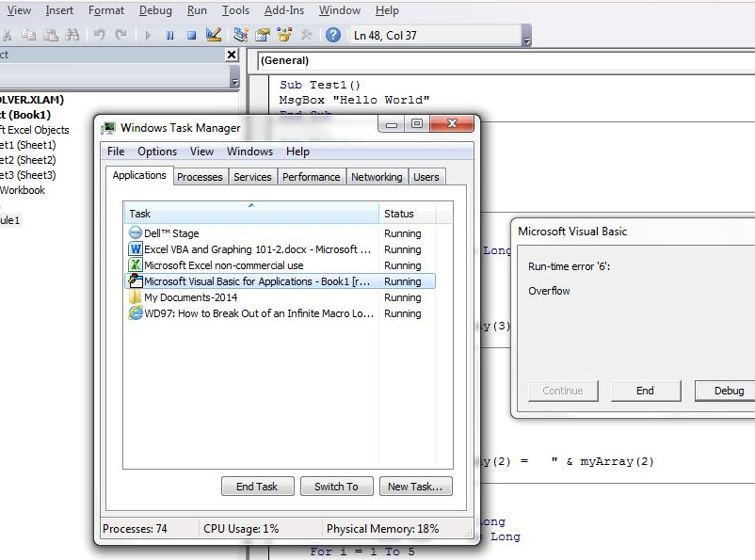Select the Workbook object in Project tree
This screenshot has width=755, height=560.
pos(23,190)
